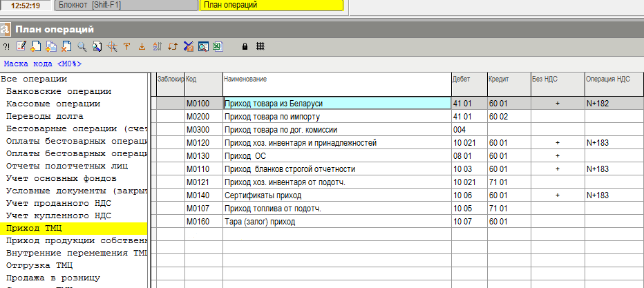Select row 'Тара (залог) приход'

point(397,222)
